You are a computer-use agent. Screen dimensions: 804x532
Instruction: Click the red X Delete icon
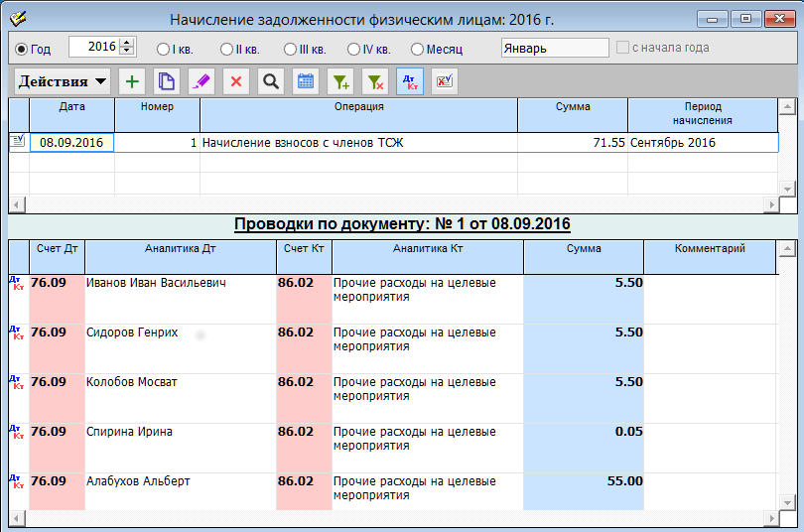[236, 81]
